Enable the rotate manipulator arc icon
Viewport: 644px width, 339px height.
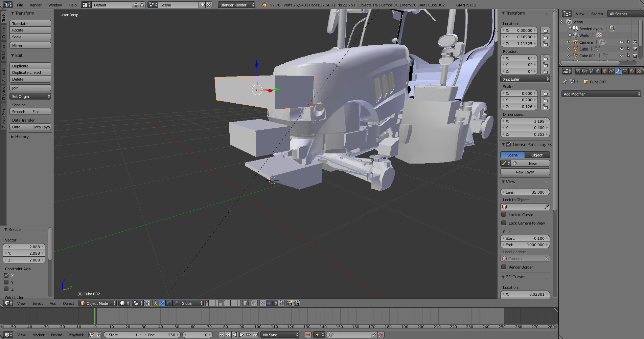pyautogui.click(x=169, y=303)
